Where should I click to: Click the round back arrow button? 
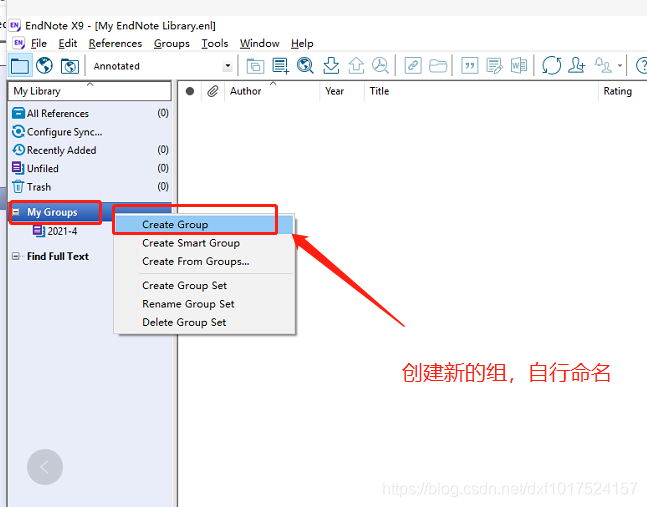pos(45,467)
